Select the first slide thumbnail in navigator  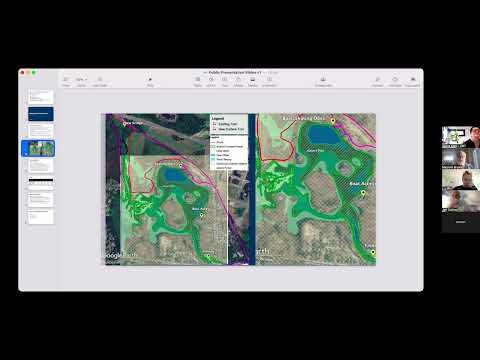pos(41,96)
